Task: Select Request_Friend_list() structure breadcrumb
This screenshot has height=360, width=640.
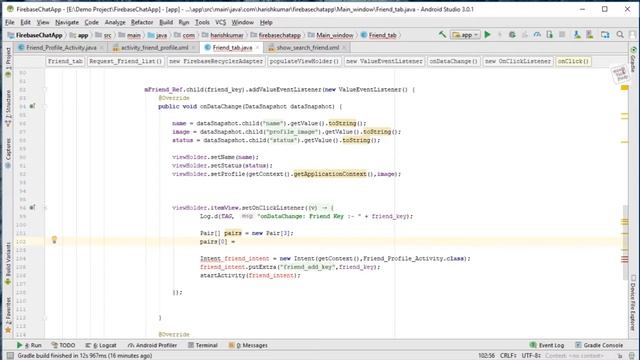Action: (x=126, y=61)
